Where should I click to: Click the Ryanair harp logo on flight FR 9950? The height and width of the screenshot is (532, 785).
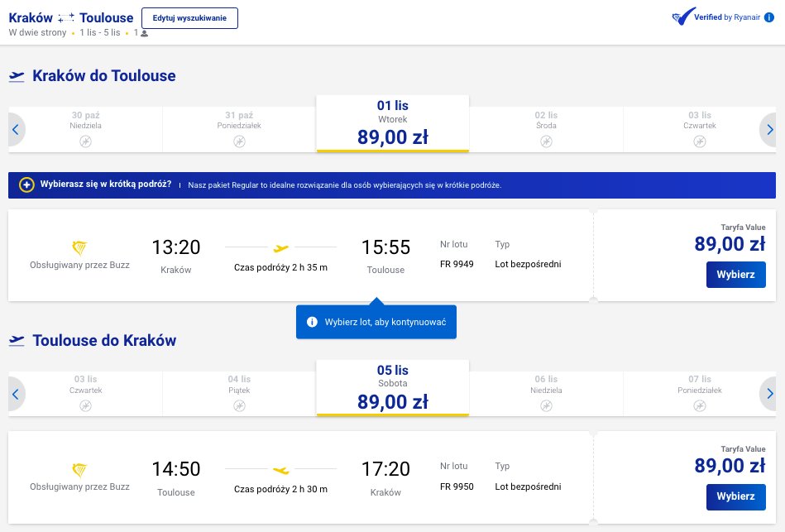pos(79,470)
